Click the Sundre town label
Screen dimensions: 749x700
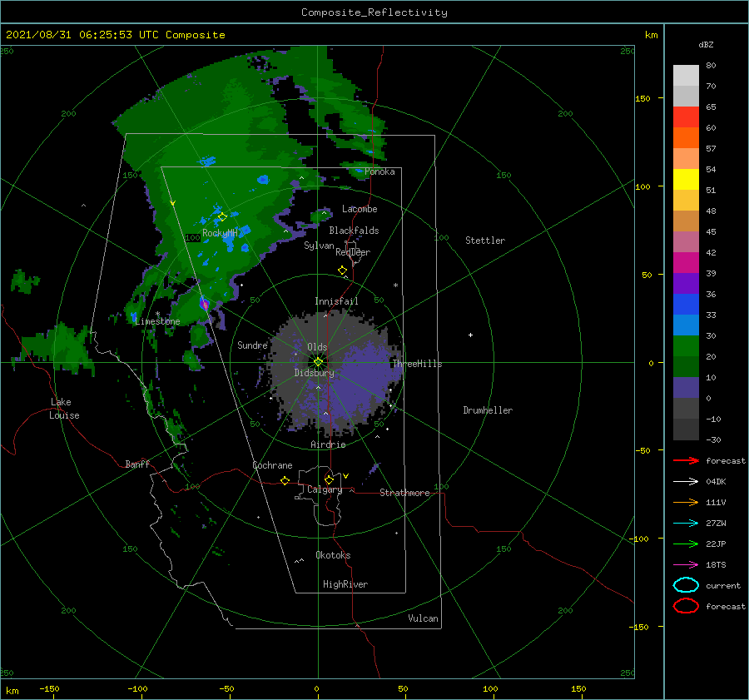coord(252,345)
